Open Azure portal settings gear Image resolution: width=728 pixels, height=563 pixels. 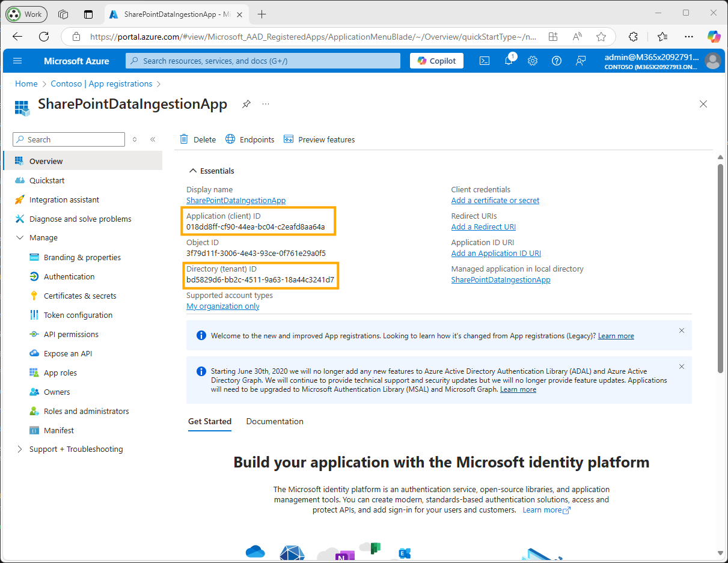coord(533,61)
